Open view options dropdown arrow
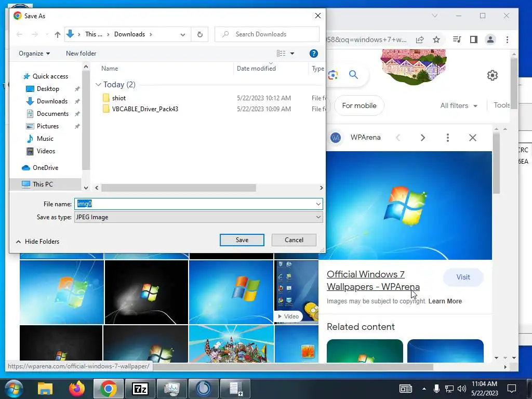532x399 pixels. tap(292, 54)
